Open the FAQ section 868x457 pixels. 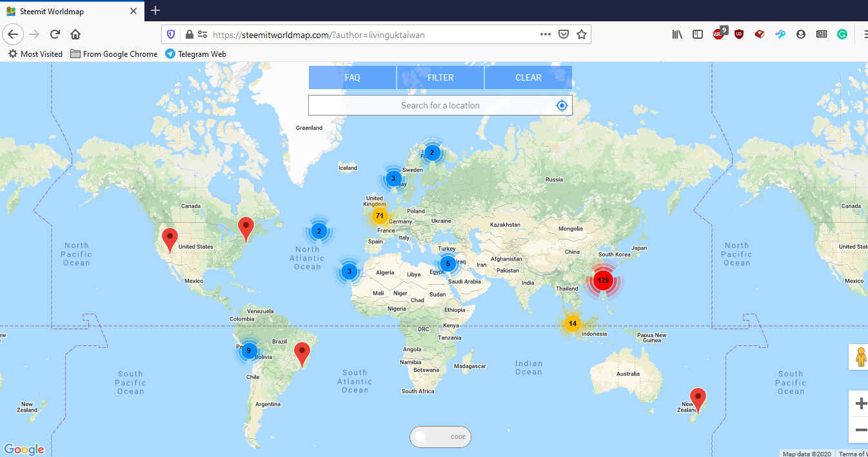click(352, 77)
